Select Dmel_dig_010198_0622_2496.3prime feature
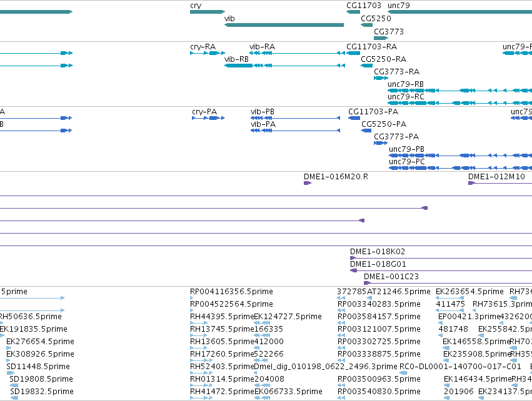The image size is (532, 401). pos(325,367)
